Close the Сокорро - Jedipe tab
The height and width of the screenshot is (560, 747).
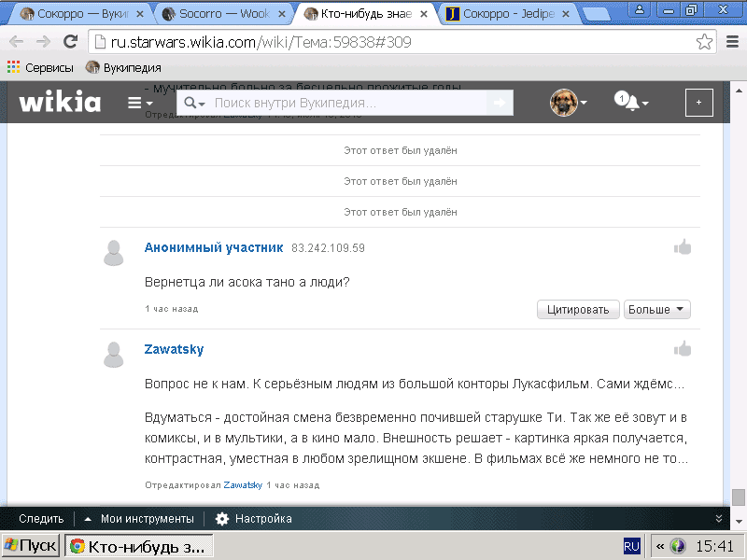click(x=566, y=14)
